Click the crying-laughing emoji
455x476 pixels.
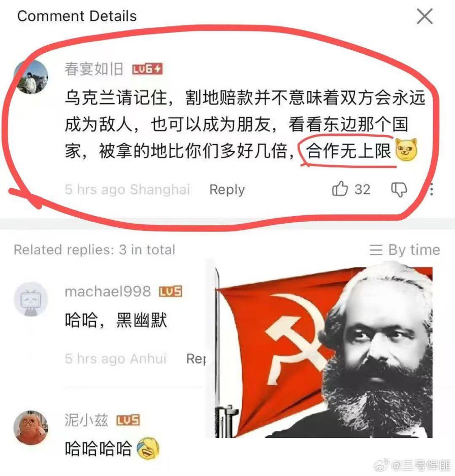(x=148, y=449)
